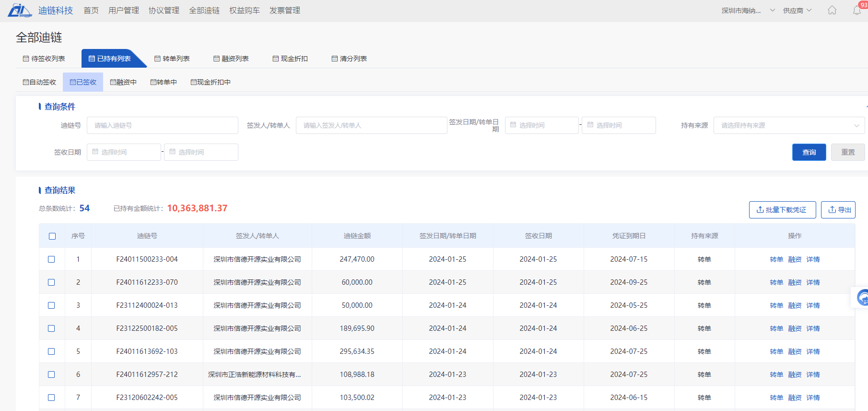Click calendar icon in 签收日期 start field
The image size is (868, 411).
(x=95, y=152)
